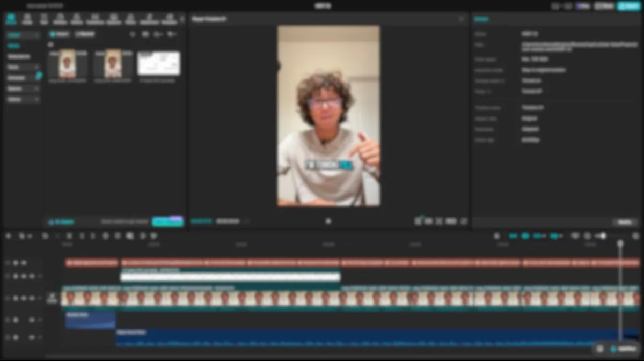Toggle fullscreen preview icon in Player

[x=464, y=221]
